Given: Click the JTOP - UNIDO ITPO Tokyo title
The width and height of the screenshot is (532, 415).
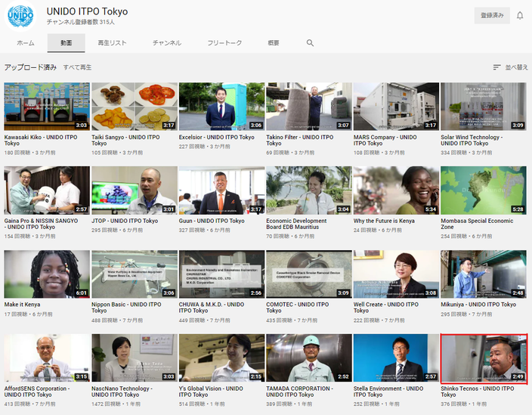Looking at the screenshot, I should click(125, 221).
